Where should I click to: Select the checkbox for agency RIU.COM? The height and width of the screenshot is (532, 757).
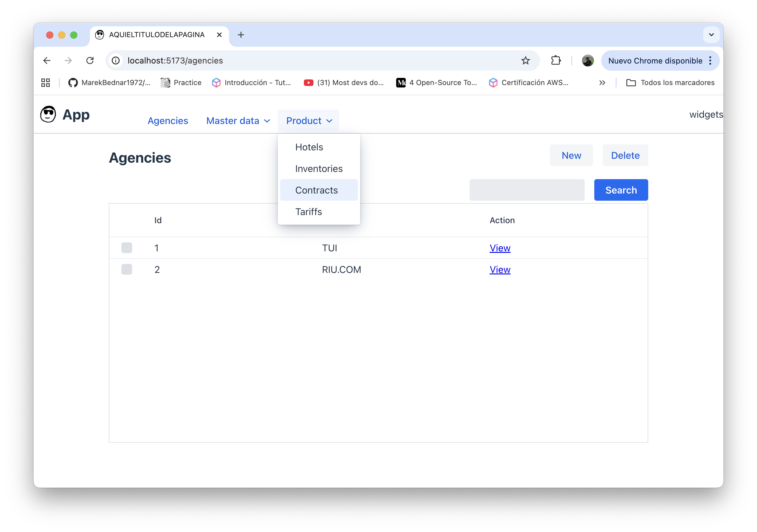click(126, 269)
